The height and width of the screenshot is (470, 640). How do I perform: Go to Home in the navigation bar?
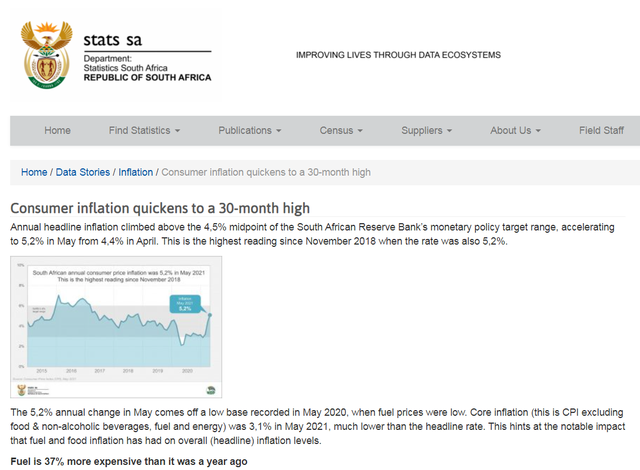click(57, 130)
